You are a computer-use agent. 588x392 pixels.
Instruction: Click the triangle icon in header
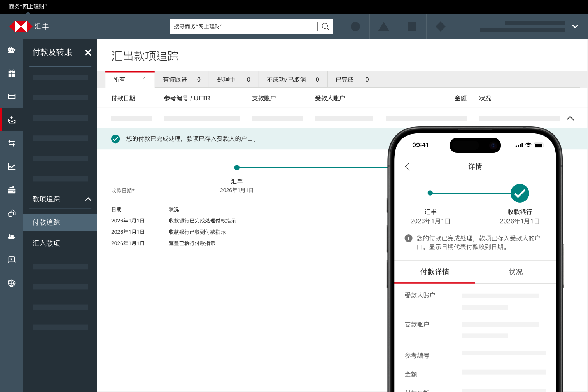pos(384,26)
